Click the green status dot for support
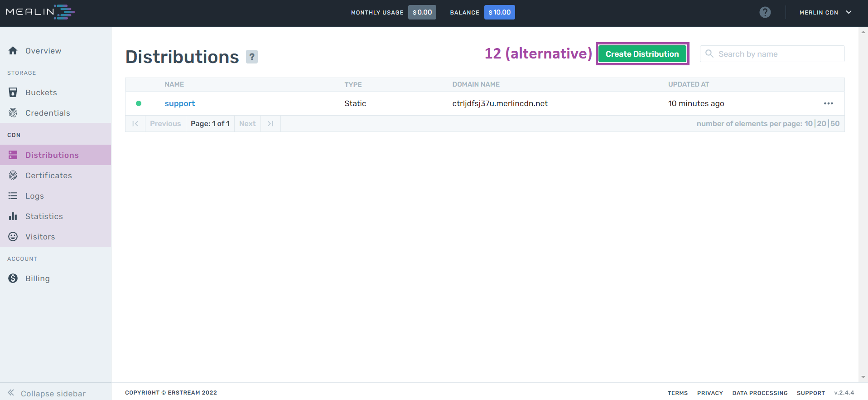 coord(139,103)
